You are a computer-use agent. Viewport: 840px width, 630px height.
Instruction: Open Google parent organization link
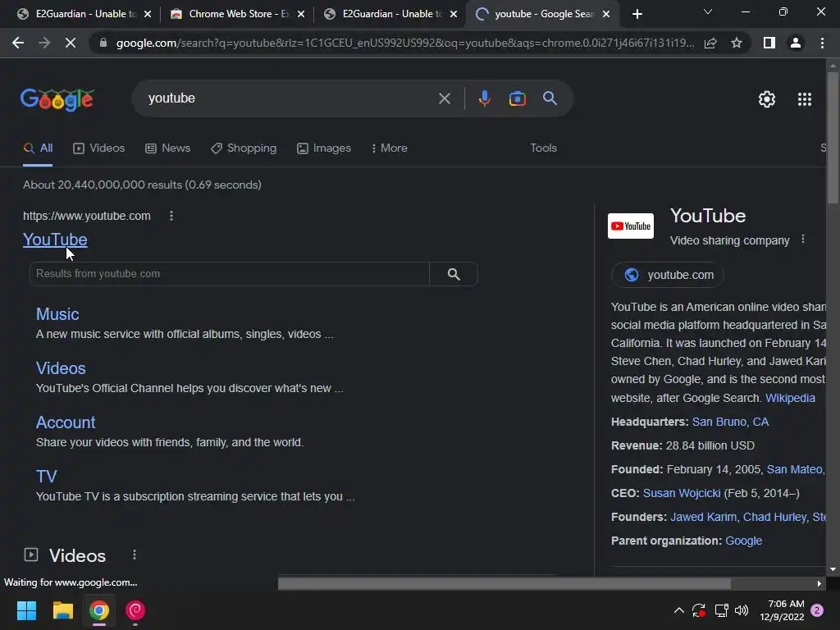coord(743,541)
